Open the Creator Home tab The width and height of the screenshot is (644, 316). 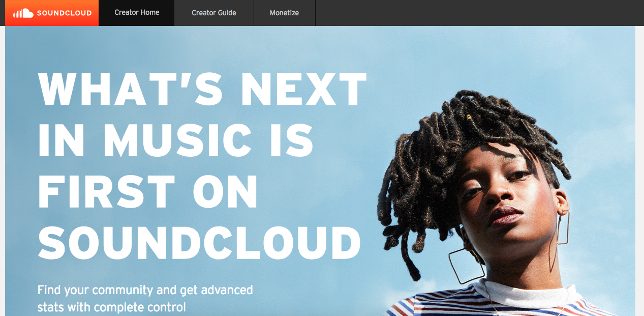click(x=137, y=13)
